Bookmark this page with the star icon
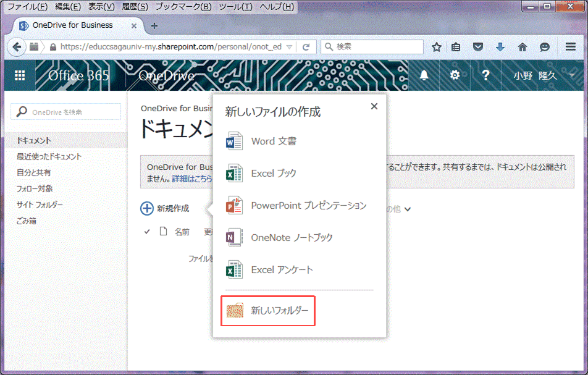 click(437, 47)
